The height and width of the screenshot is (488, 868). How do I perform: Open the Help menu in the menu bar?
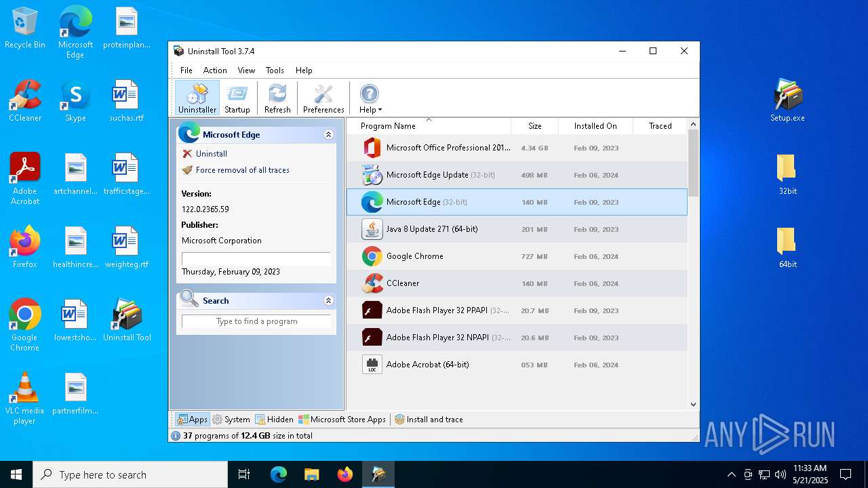click(x=304, y=70)
